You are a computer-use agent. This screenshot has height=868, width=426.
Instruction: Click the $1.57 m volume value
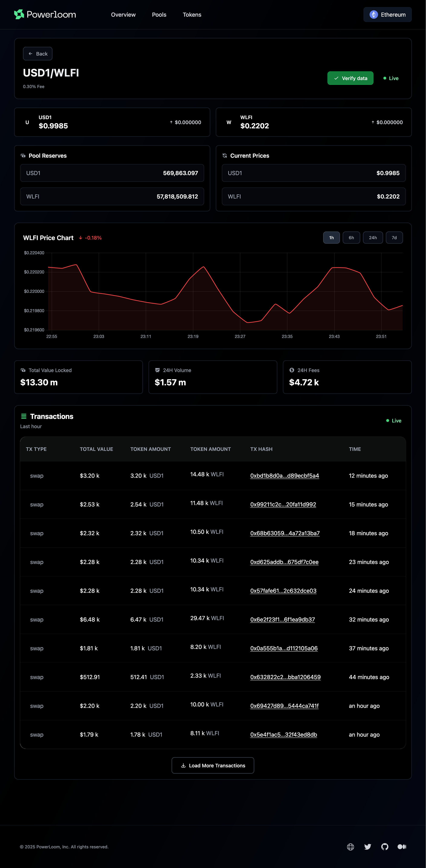point(170,383)
